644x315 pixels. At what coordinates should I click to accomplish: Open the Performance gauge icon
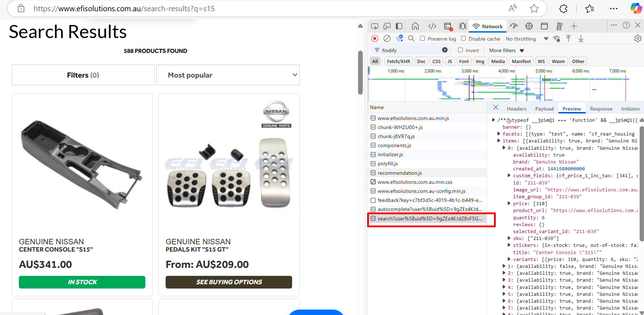point(514,26)
